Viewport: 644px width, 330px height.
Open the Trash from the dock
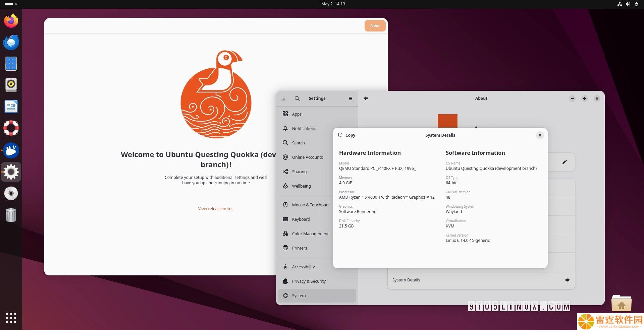click(11, 215)
